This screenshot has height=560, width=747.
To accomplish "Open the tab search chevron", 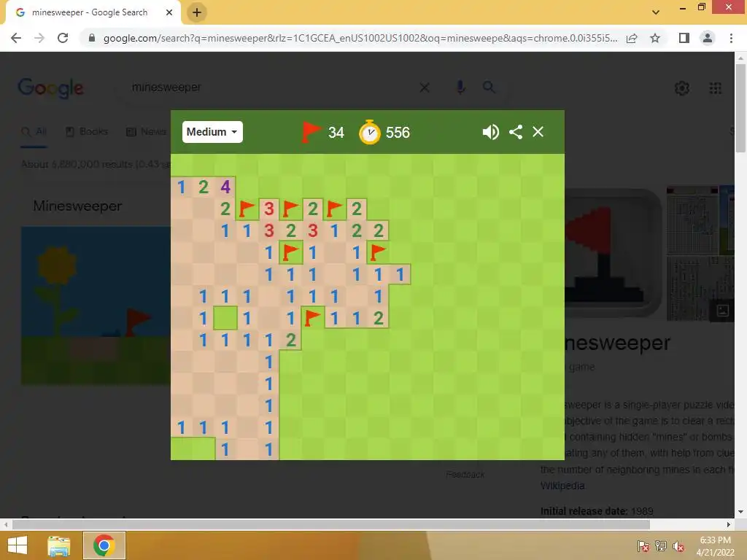I will 656,12.
